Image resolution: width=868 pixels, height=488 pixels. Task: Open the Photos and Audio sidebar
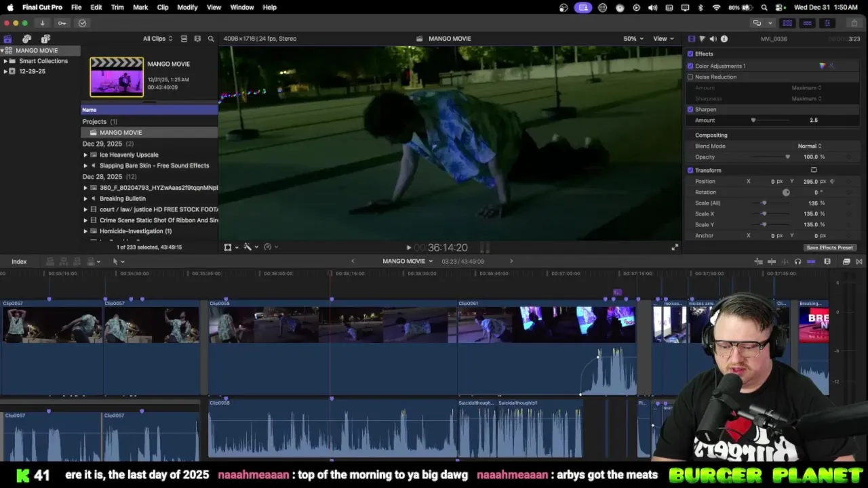[27, 39]
